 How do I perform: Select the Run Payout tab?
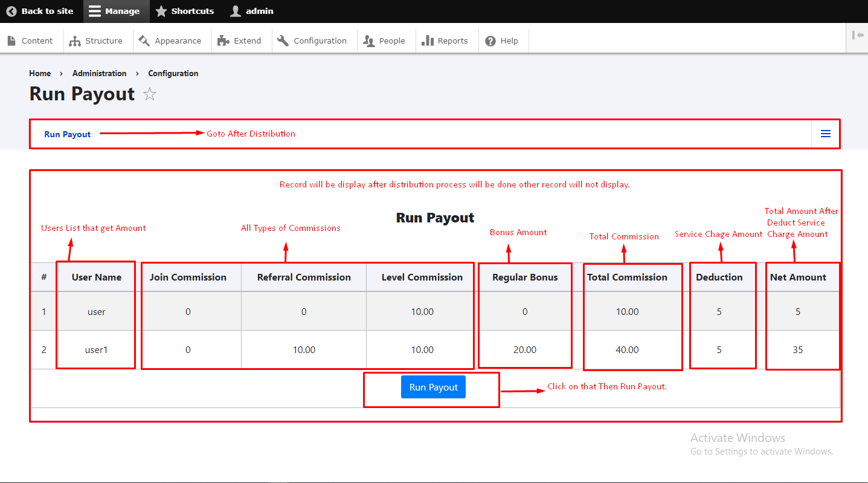(x=68, y=134)
